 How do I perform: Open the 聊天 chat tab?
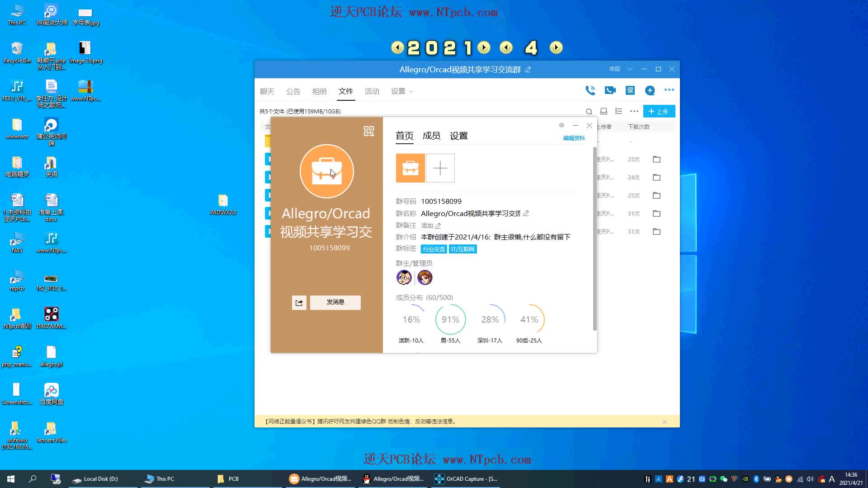click(267, 91)
